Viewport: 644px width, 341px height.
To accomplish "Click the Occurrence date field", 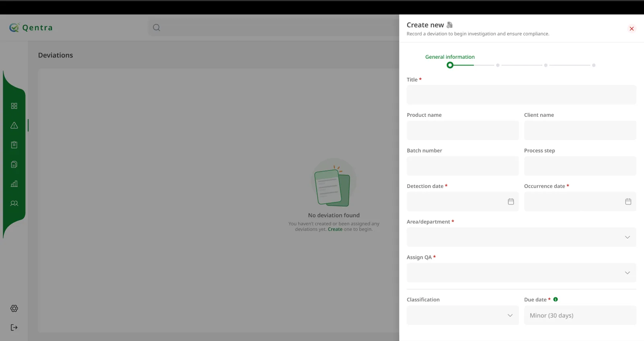I will (x=580, y=202).
